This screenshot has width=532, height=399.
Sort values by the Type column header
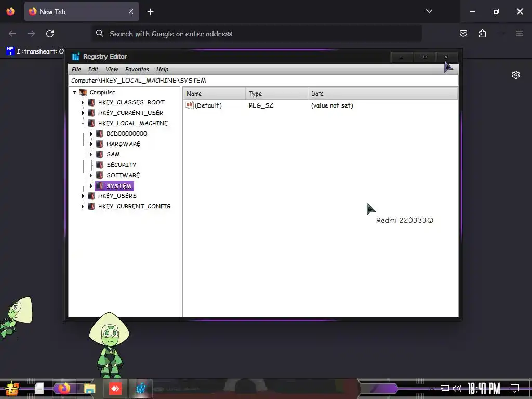point(276,94)
